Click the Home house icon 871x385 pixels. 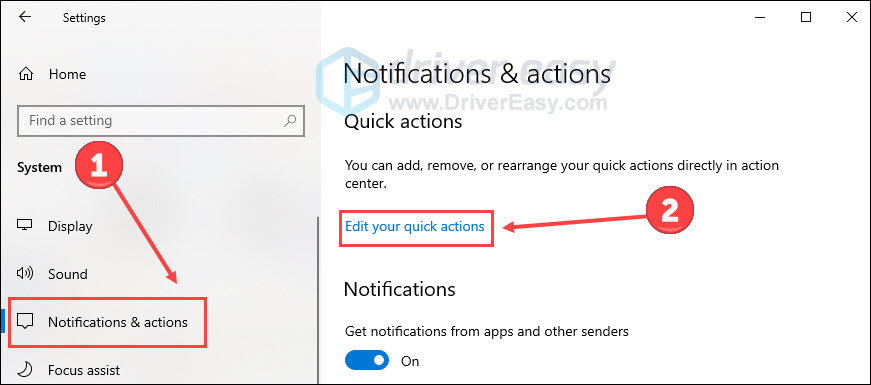pos(26,74)
